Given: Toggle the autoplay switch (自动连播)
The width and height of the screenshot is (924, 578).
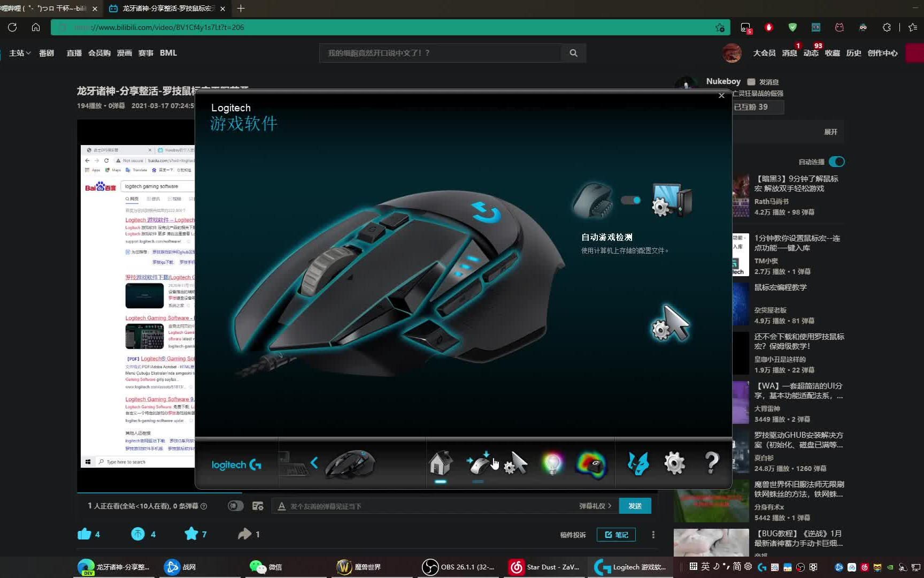Looking at the screenshot, I should 836,162.
